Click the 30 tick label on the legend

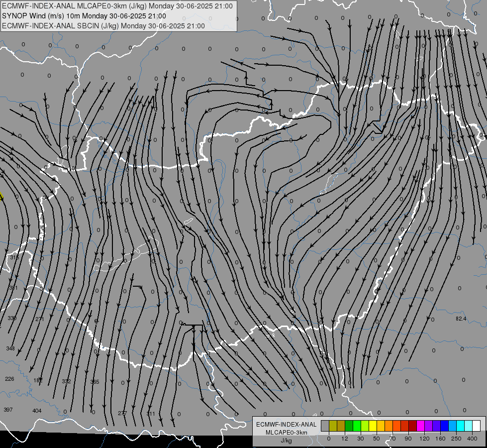tap(361, 439)
